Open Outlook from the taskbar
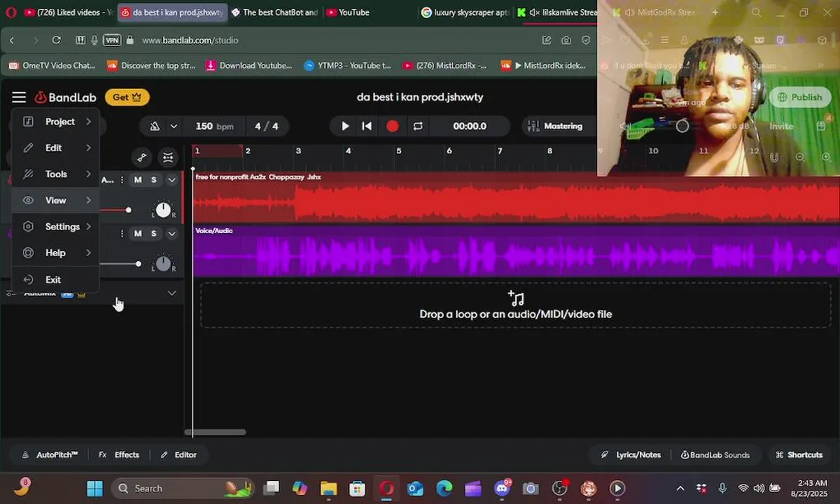The image size is (840, 504). 415,488
